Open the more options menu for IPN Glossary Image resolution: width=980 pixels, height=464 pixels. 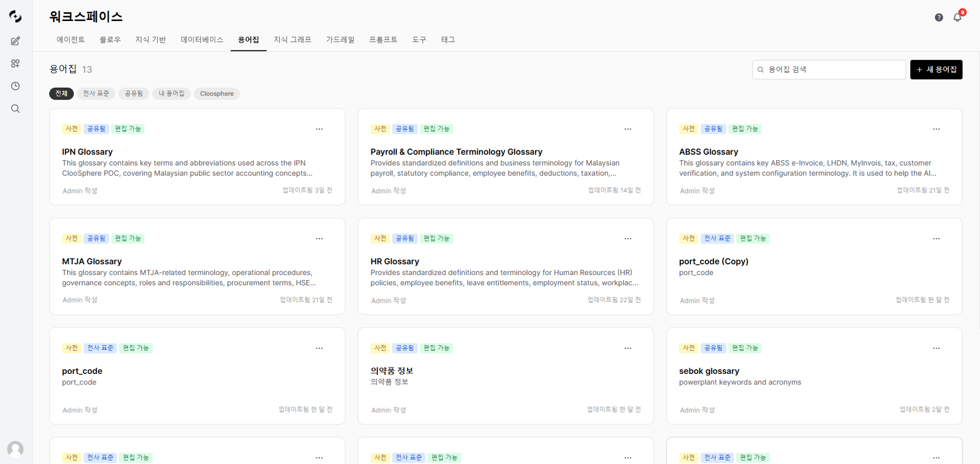tap(319, 129)
